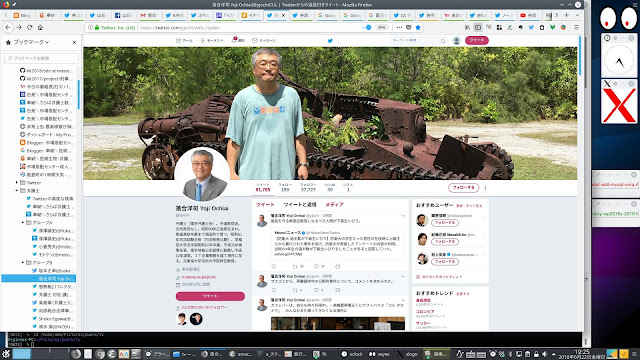Viewport: 640px width, 360px height.
Task: Select the ツイートと返信 timeline tab
Action: point(300,204)
